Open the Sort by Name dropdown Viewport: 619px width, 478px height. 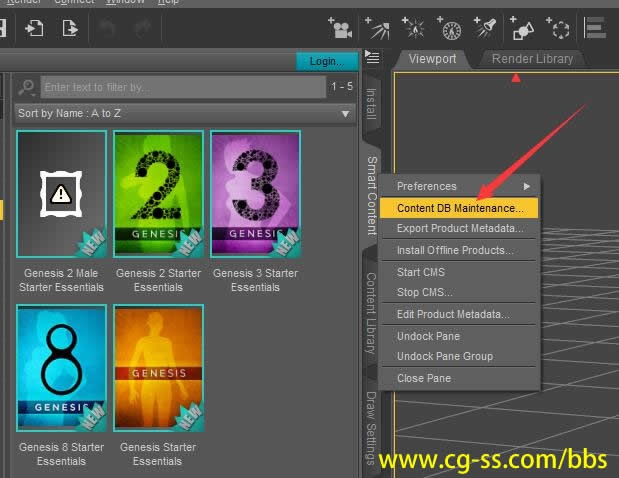coord(185,113)
